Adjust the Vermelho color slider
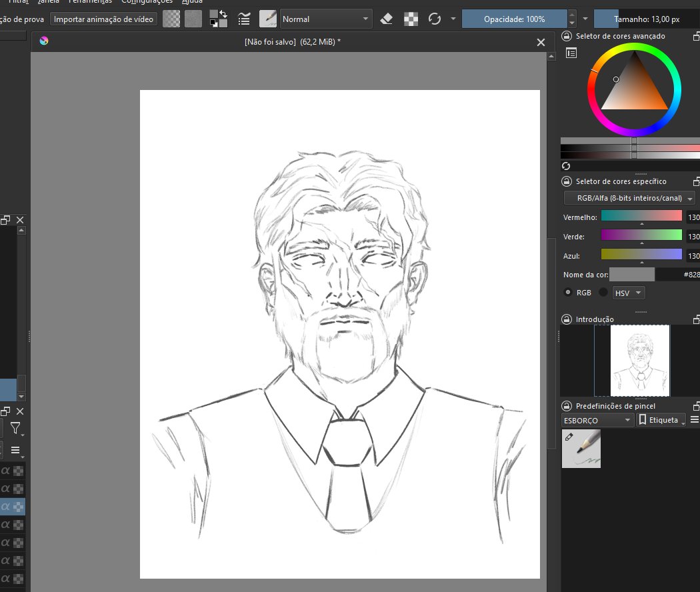This screenshot has height=592, width=700. pos(641,216)
